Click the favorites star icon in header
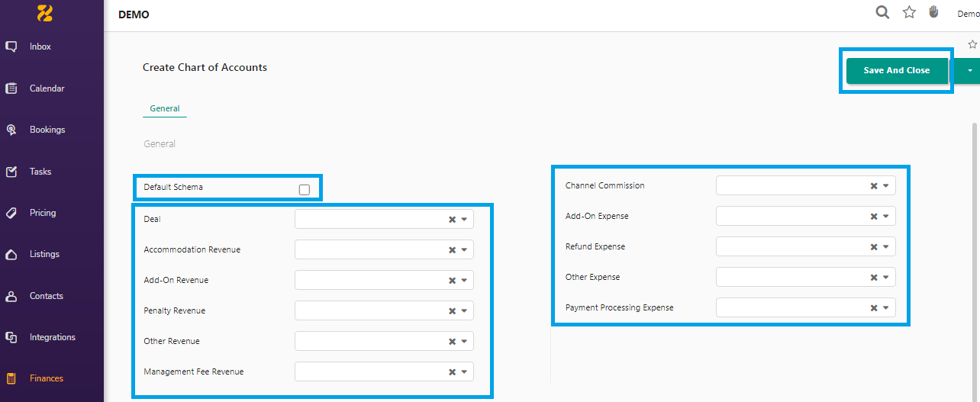 click(x=909, y=12)
